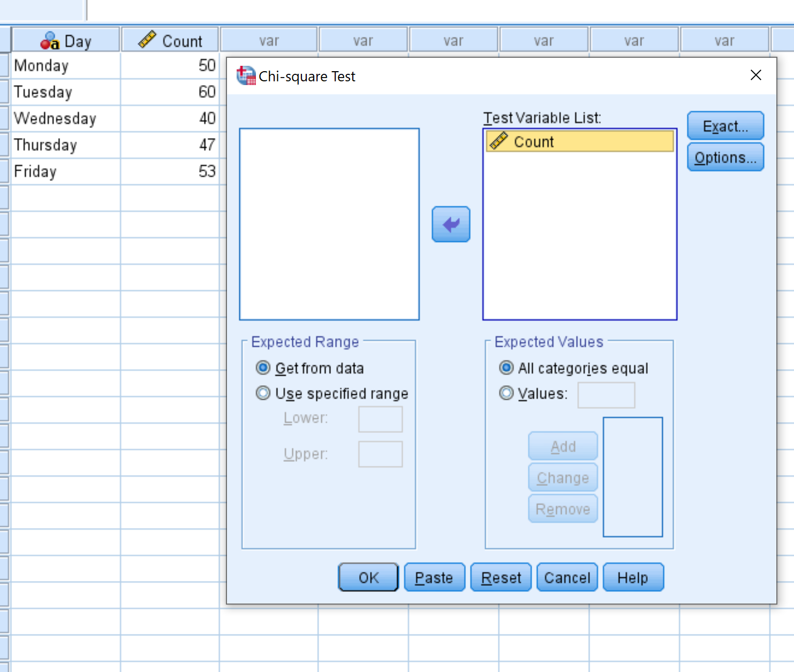The height and width of the screenshot is (672, 794).
Task: Open the Options... dialog
Action: click(x=725, y=157)
